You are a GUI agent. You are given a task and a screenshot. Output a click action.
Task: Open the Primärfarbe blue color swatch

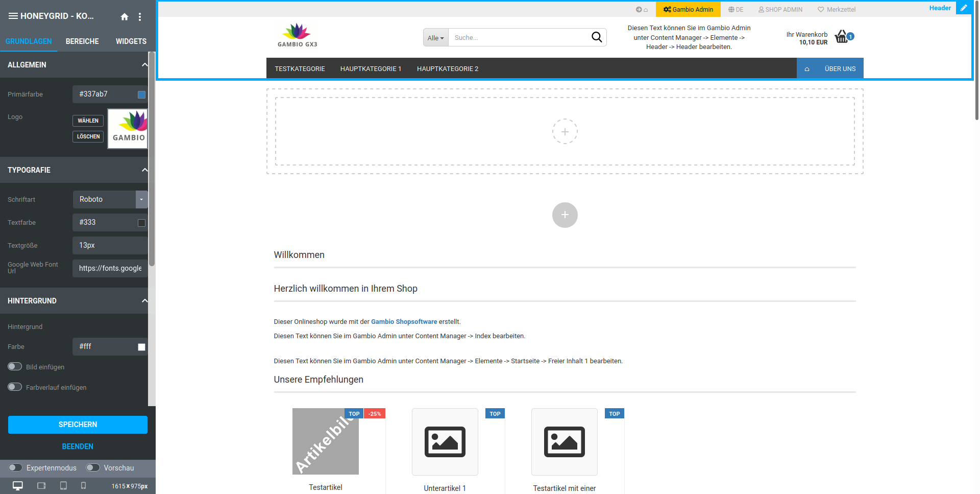(x=141, y=95)
